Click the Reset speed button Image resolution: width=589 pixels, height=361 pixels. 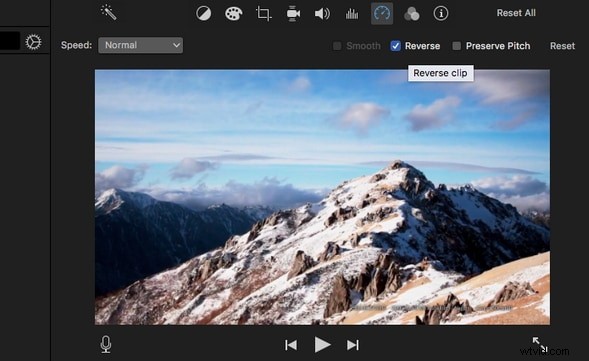tap(562, 46)
